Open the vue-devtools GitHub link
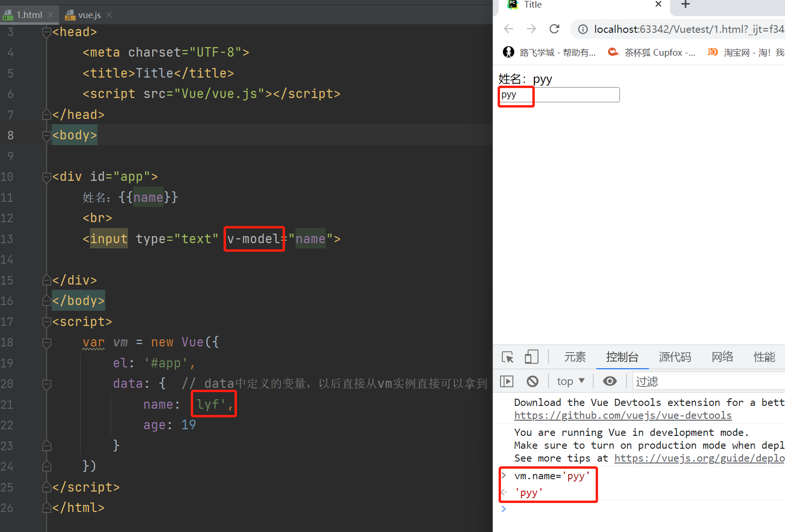 (x=623, y=415)
